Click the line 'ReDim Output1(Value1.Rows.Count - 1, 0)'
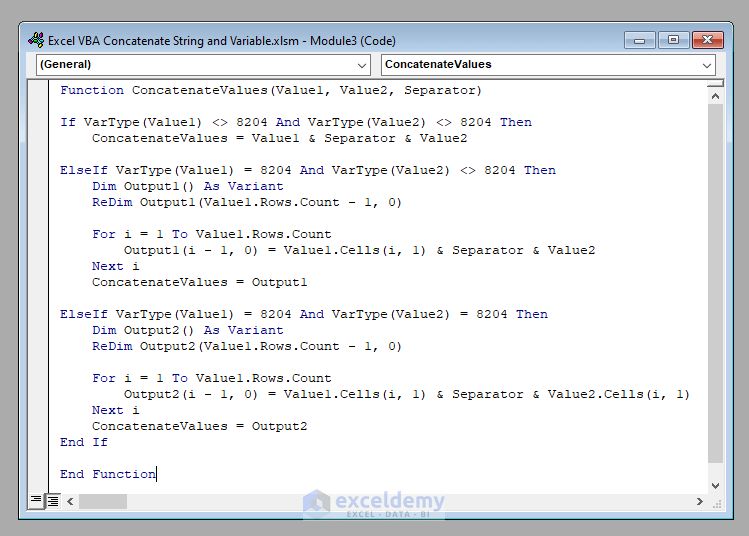 point(247,202)
